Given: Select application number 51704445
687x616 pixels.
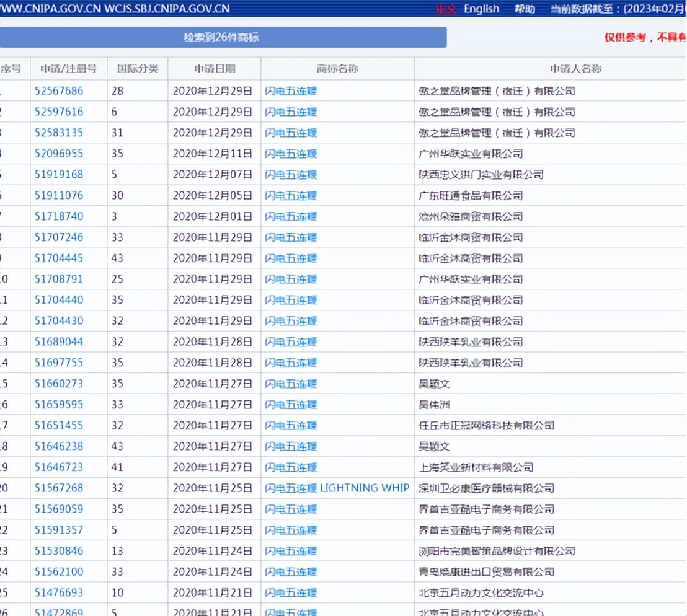Looking at the screenshot, I should [59, 258].
